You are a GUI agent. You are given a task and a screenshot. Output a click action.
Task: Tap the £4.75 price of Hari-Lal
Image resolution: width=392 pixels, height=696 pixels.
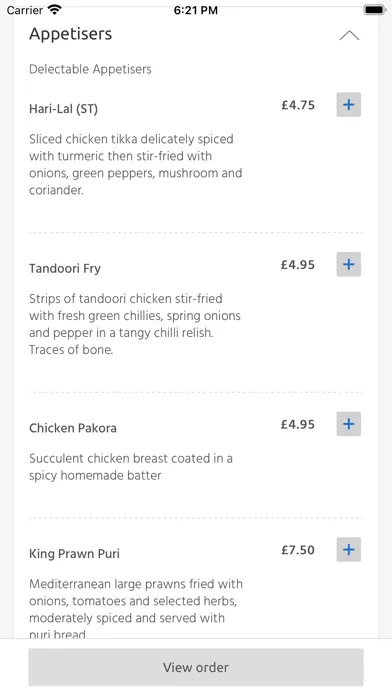[298, 105]
